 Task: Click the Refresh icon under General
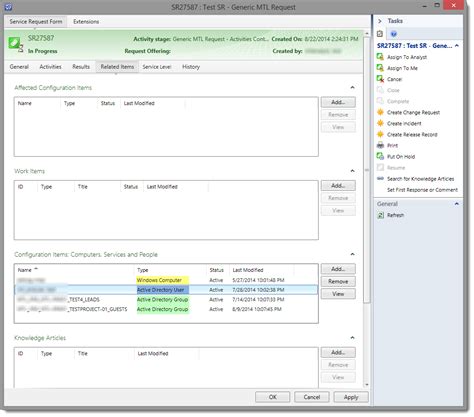point(380,215)
